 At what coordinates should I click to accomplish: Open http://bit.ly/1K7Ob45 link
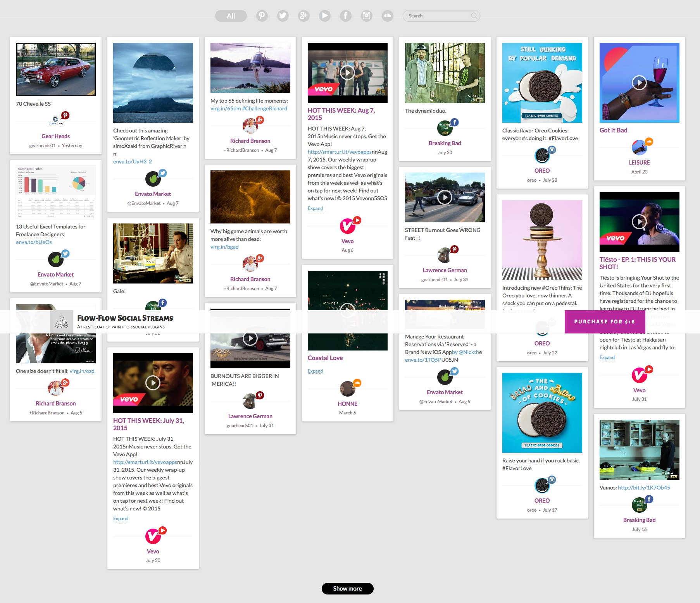point(644,488)
